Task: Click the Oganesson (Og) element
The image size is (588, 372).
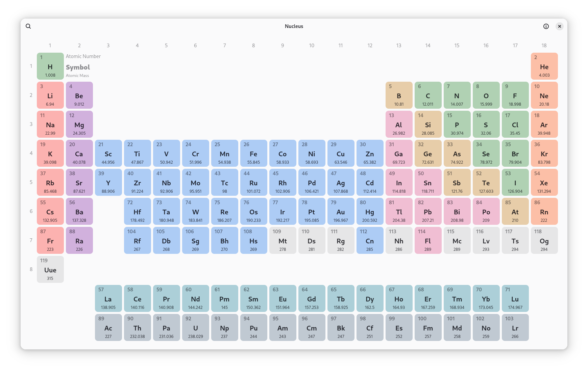Action: (x=544, y=240)
